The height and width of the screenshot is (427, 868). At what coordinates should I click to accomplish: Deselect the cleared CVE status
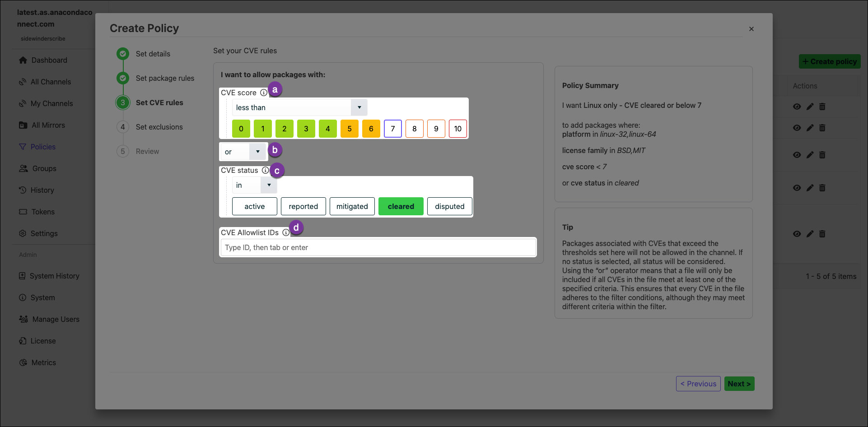tap(401, 206)
